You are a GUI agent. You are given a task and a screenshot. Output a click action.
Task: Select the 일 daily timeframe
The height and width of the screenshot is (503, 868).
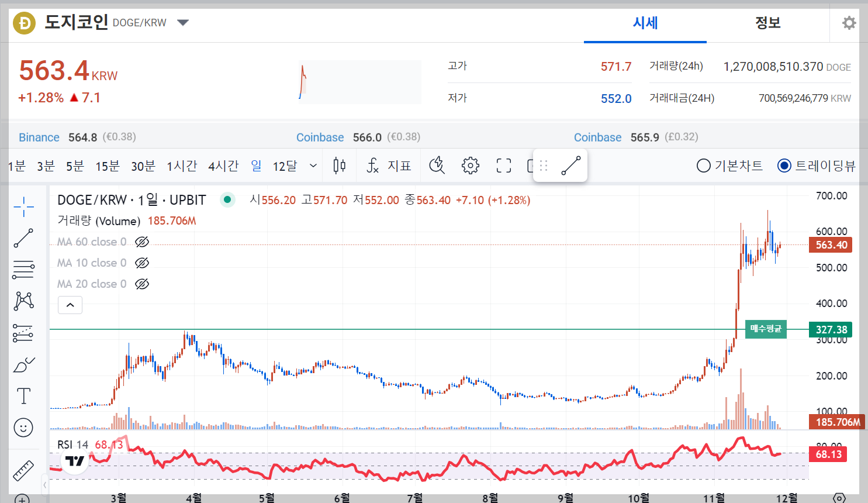pos(256,166)
